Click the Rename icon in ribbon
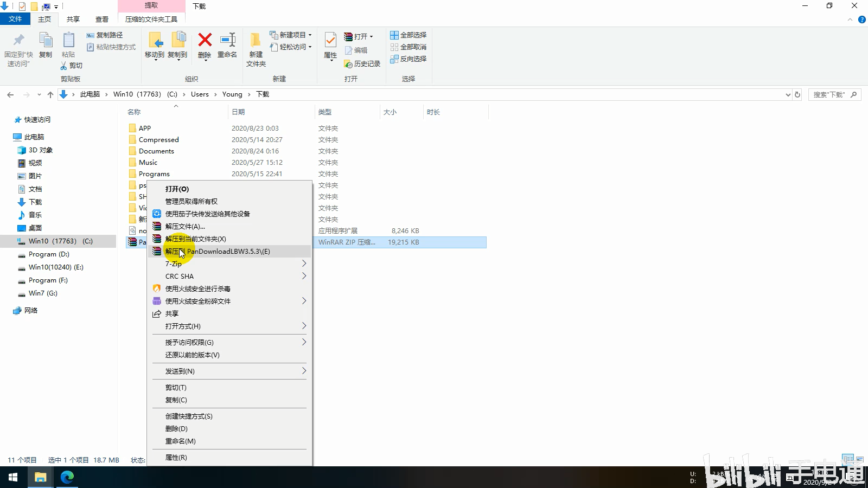This screenshot has height=488, width=868. click(x=227, y=40)
